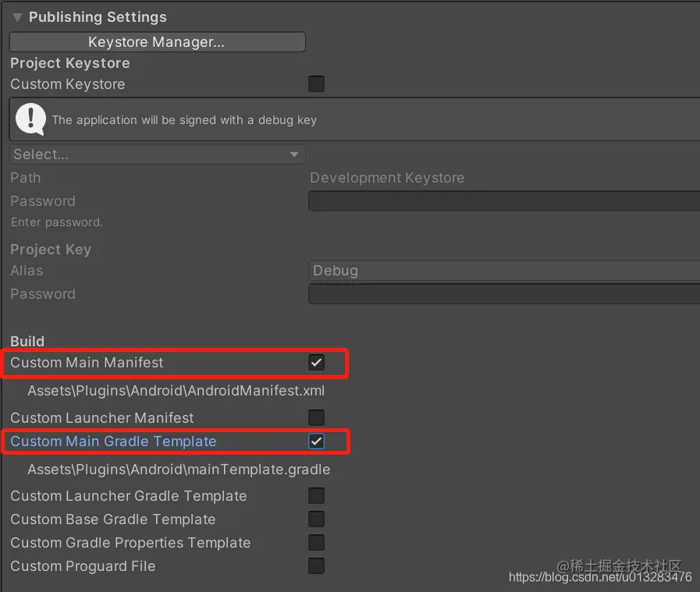Click the Custom Base Gradle Template label
The image size is (700, 592).
[113, 519]
